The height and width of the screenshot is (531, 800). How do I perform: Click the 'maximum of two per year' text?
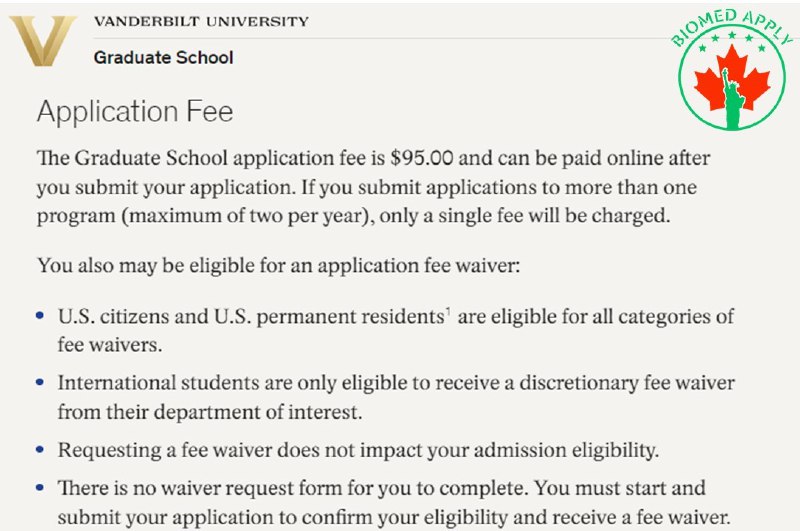pos(245,216)
